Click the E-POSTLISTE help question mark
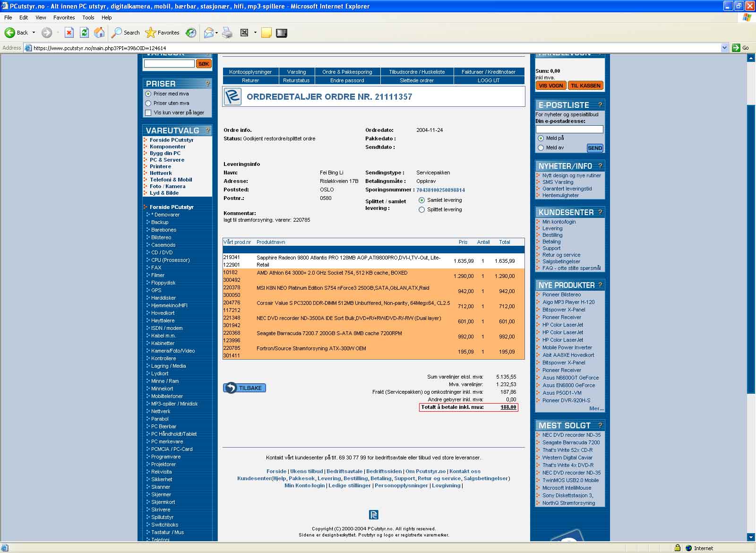Screen dimensions: 756x553 (x=600, y=105)
